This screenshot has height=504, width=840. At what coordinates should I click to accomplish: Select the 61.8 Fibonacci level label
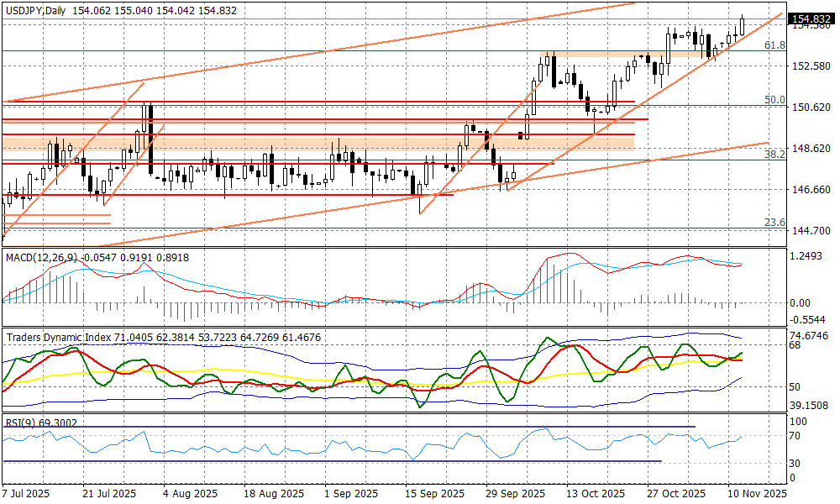(774, 45)
